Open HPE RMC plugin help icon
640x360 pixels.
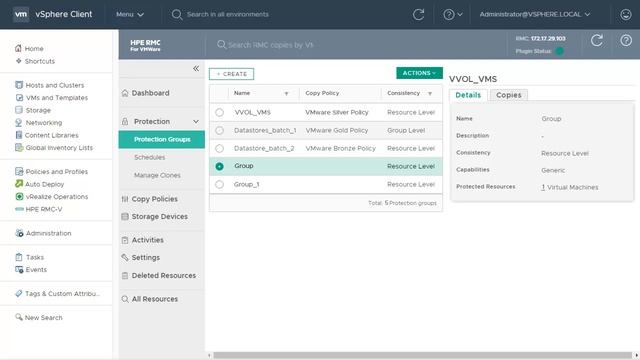tap(626, 40)
